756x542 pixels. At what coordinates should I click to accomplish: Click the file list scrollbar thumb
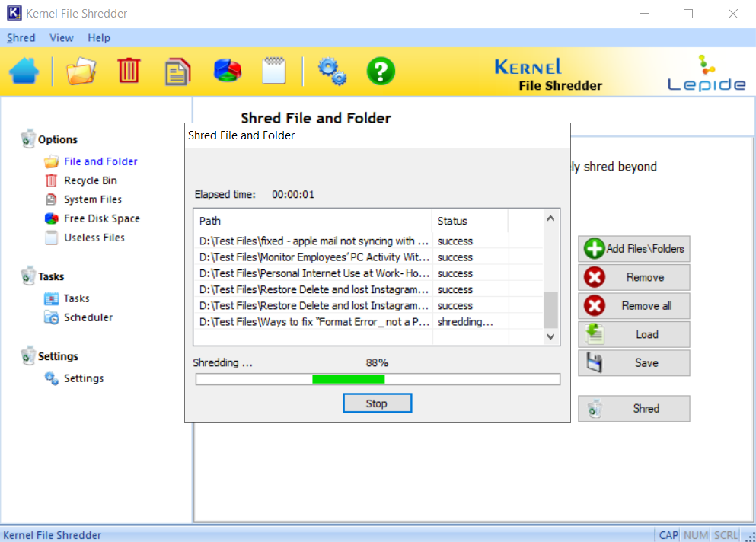(x=550, y=310)
